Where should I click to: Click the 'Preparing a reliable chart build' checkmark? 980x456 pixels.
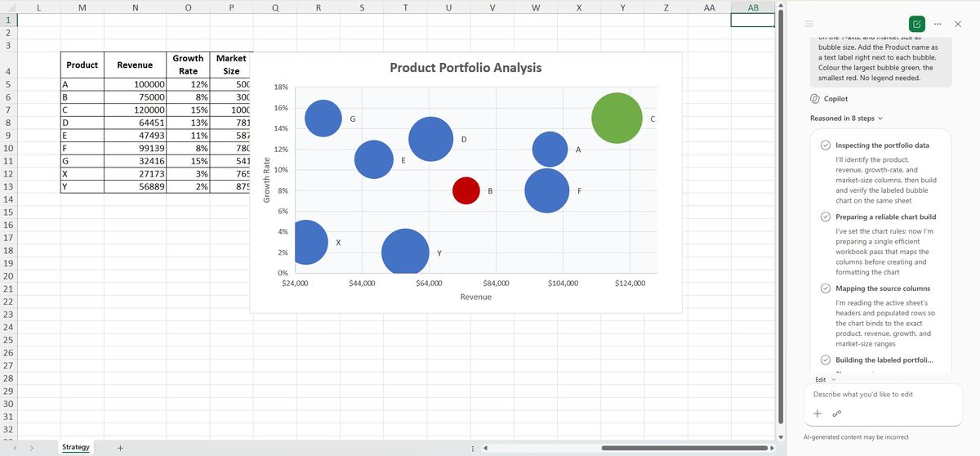pyautogui.click(x=826, y=217)
